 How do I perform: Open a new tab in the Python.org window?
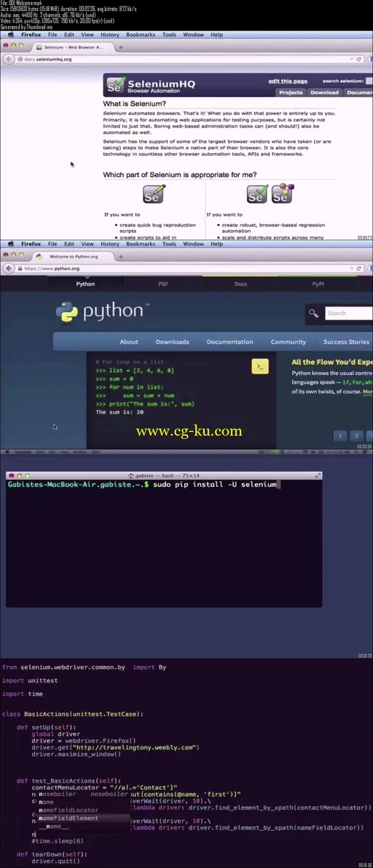pyautogui.click(x=121, y=257)
